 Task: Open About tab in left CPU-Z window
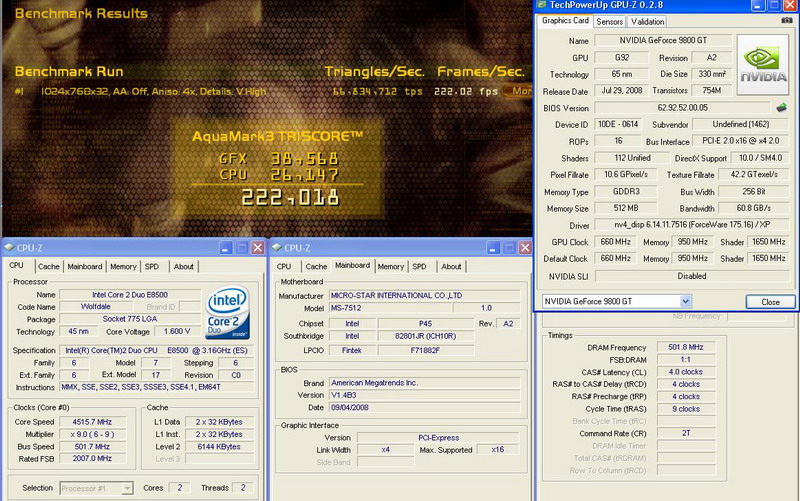(183, 266)
